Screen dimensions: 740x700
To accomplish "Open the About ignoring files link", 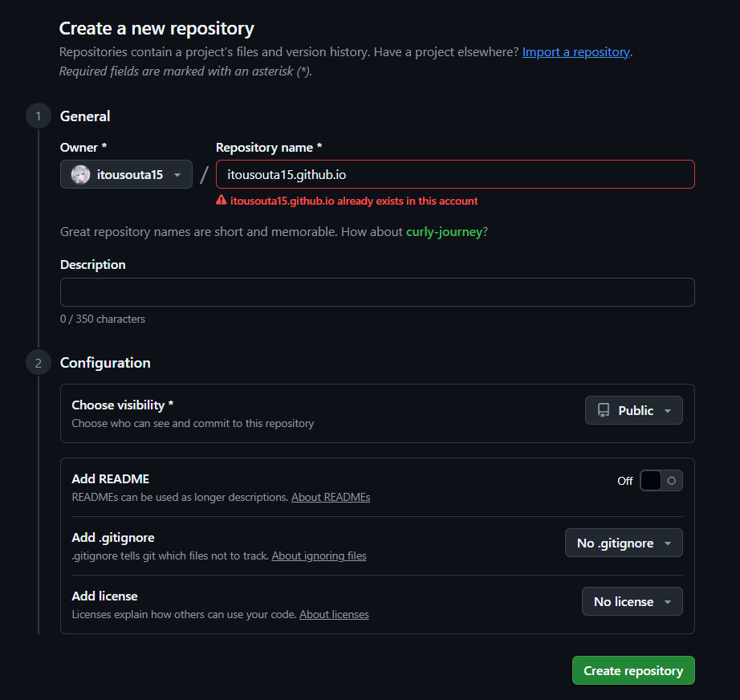I will tap(319, 556).
